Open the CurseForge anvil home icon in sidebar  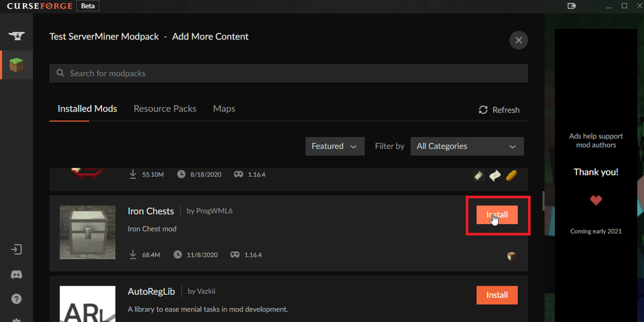point(16,36)
